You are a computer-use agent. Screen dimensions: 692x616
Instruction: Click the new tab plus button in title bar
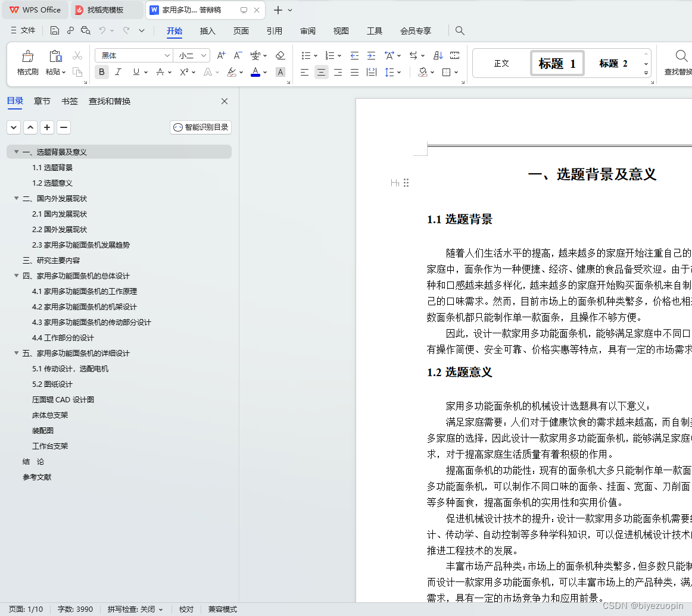pos(278,10)
